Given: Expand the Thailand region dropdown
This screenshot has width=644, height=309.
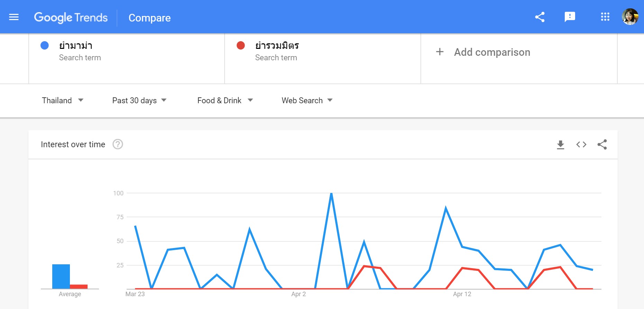Looking at the screenshot, I should click(62, 100).
